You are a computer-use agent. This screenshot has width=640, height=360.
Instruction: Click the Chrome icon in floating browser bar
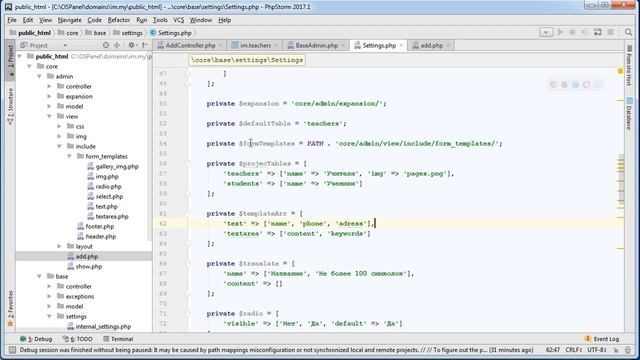tap(553, 84)
